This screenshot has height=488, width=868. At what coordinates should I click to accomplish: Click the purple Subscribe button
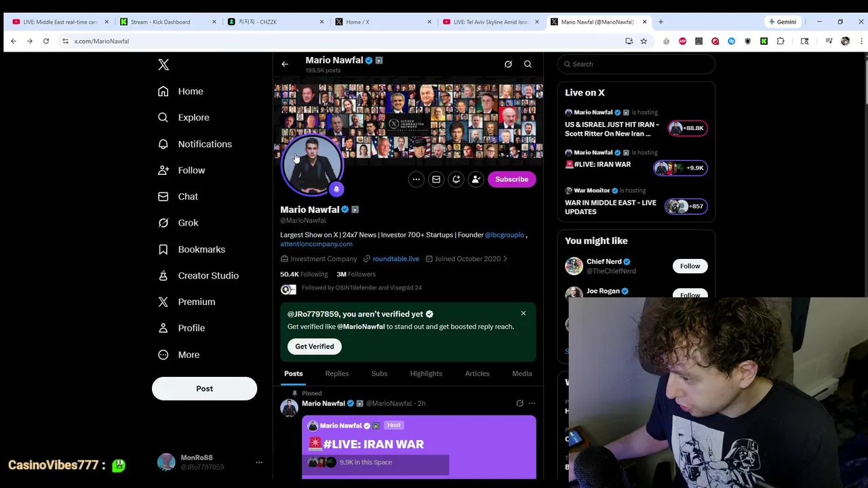click(x=511, y=180)
